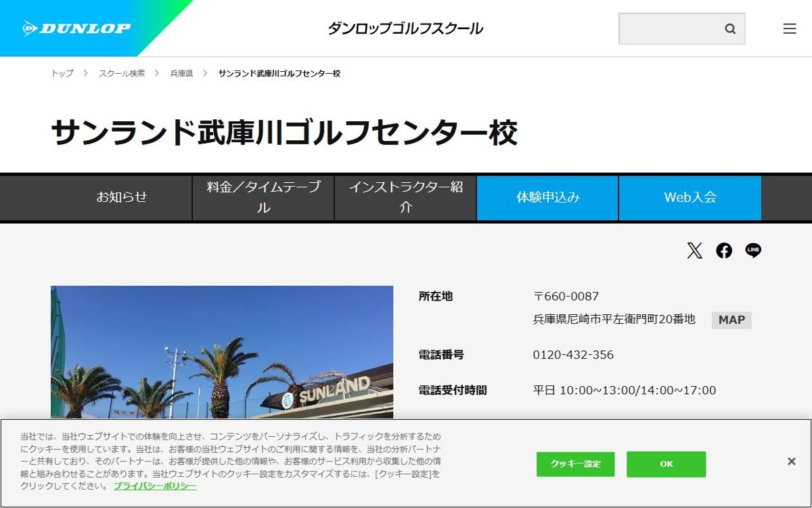Click the phone number 0120-432-356
Screen dimensions: 812x508
pyautogui.click(x=573, y=355)
